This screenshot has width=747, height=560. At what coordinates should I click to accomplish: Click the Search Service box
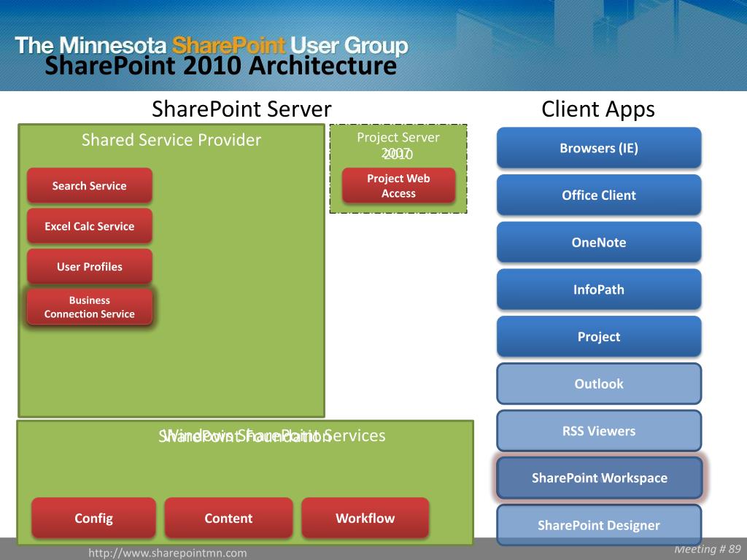click(x=90, y=185)
